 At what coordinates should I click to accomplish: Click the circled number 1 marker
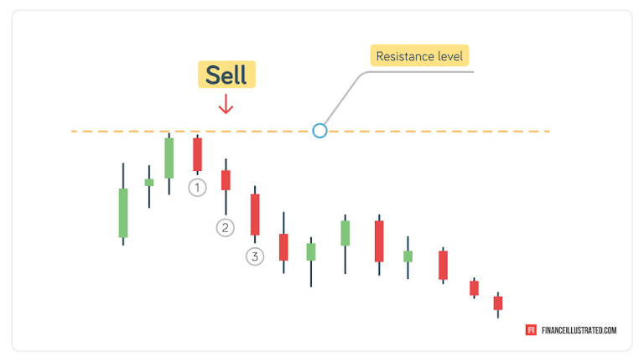point(197,188)
